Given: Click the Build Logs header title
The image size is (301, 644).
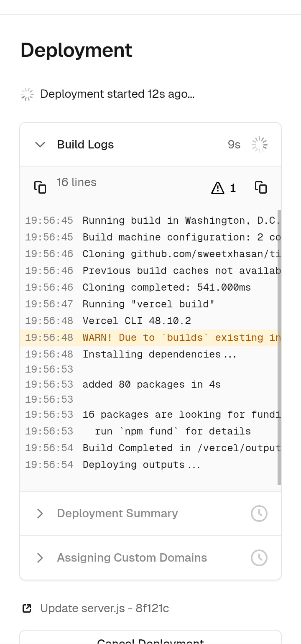Looking at the screenshot, I should coord(85,145).
